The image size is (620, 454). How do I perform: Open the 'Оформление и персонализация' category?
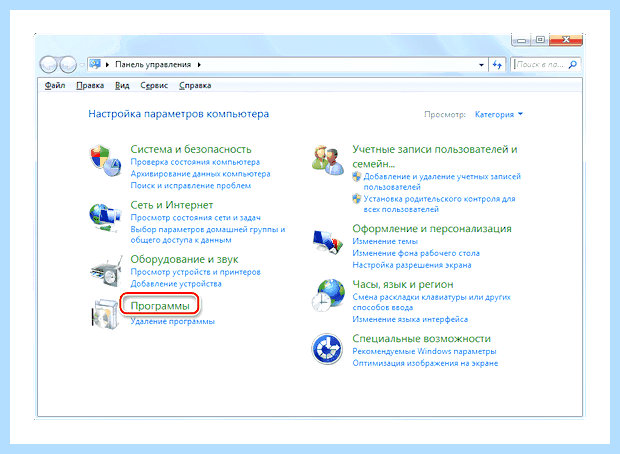pos(432,229)
